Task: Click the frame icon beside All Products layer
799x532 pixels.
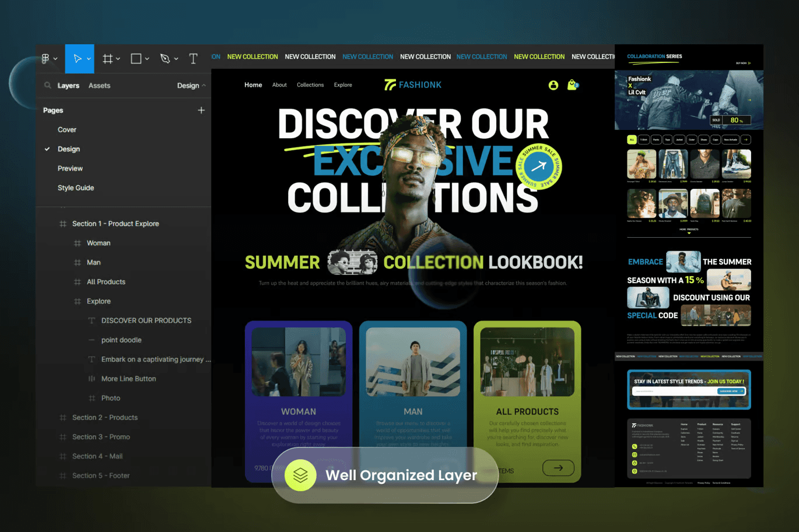Action: coord(78,282)
